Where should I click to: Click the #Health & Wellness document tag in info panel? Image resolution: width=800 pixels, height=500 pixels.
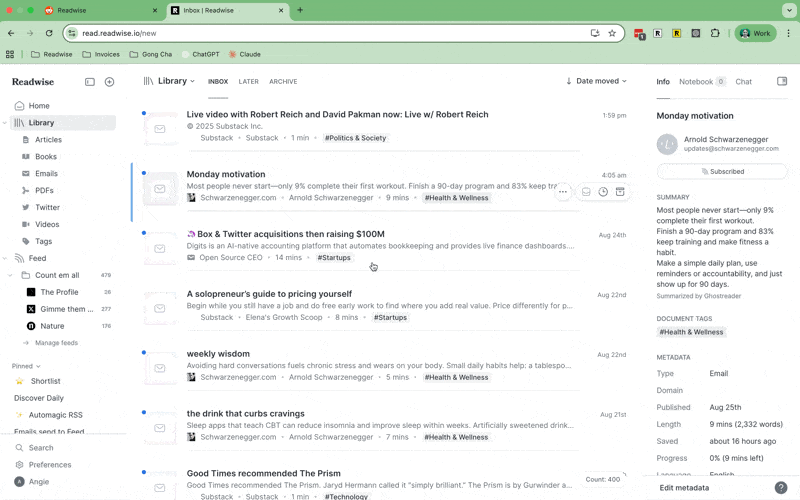click(691, 332)
